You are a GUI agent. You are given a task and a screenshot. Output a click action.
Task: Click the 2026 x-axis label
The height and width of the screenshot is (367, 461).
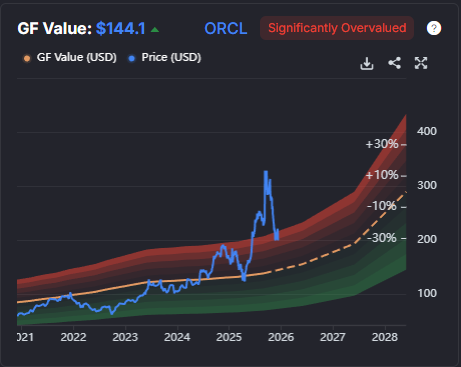[281, 337]
